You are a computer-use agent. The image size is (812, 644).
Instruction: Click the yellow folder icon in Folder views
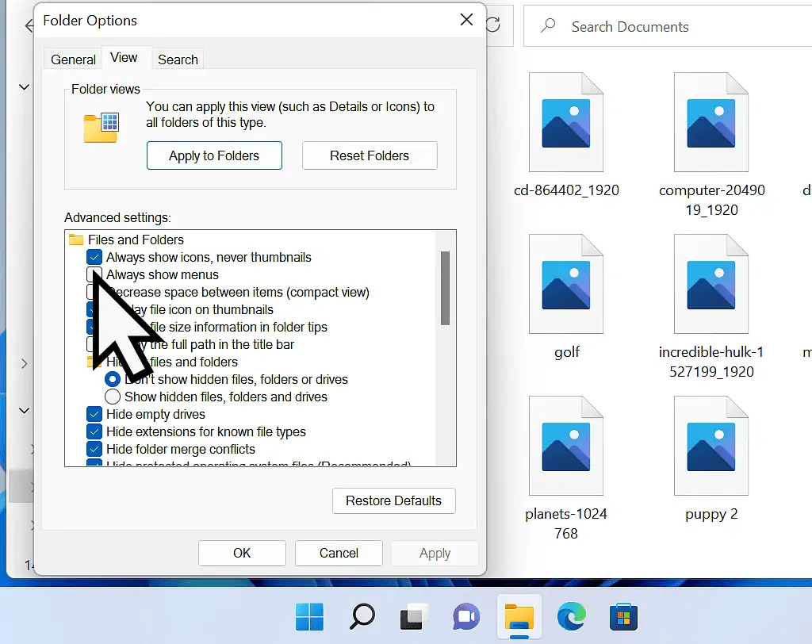pyautogui.click(x=102, y=127)
